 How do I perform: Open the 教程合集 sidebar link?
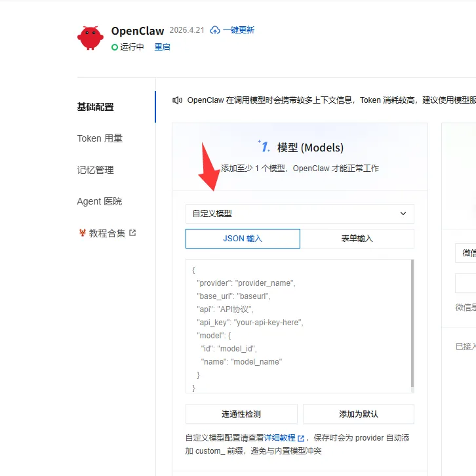107,233
